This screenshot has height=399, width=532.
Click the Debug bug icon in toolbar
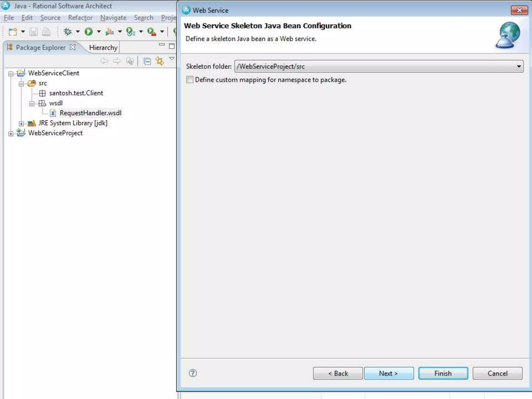[68, 32]
